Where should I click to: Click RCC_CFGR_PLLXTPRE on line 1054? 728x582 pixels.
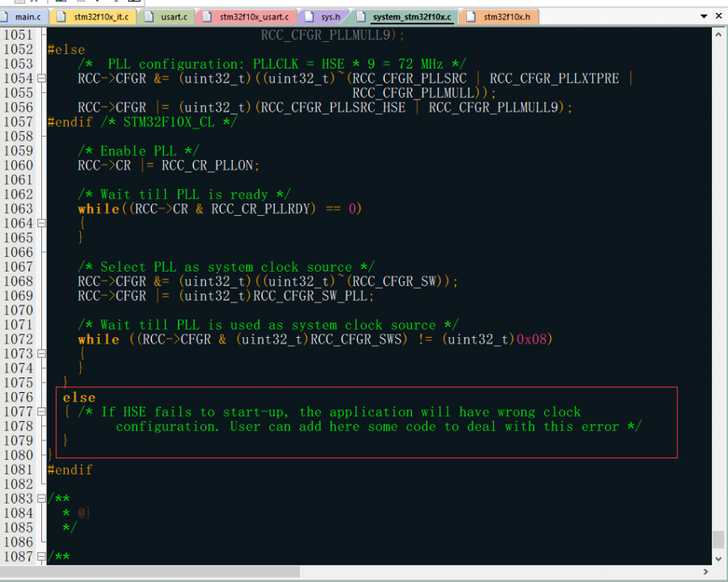point(554,78)
